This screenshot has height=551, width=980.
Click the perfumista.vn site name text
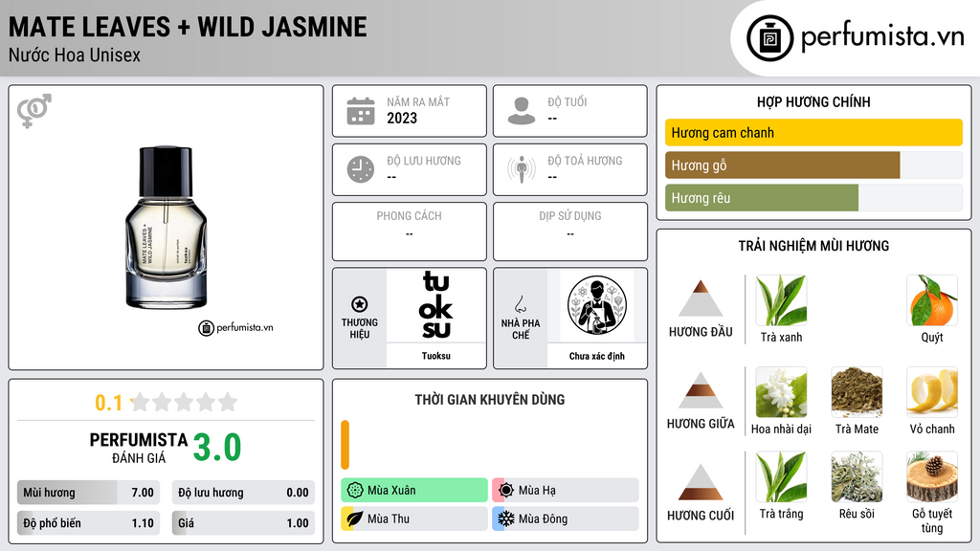[883, 36]
